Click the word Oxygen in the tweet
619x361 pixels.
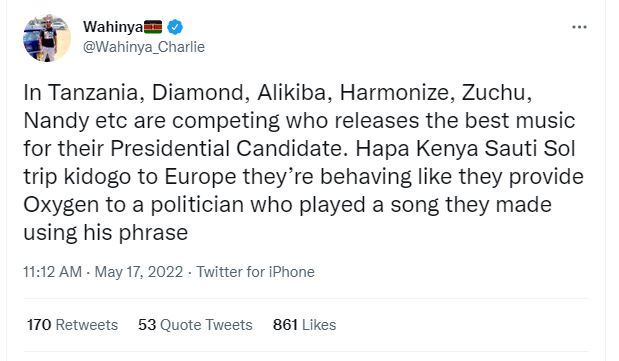point(61,205)
